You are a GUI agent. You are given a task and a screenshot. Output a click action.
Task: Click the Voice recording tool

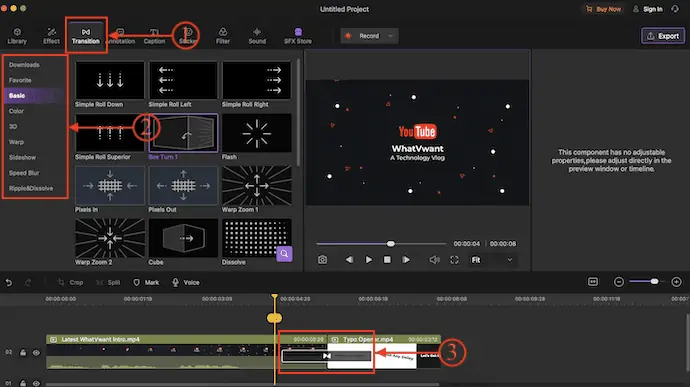(185, 282)
